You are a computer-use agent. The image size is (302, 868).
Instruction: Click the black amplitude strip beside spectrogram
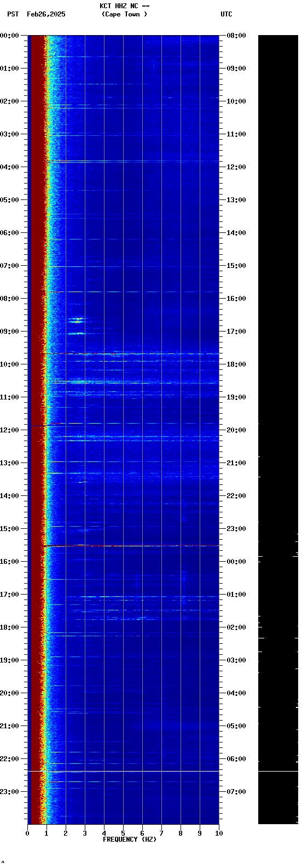278,430
